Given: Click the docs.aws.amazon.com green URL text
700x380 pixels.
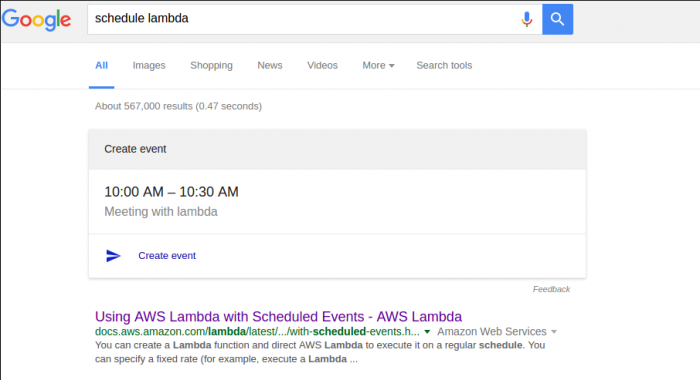Looking at the screenshot, I should coord(257,332).
